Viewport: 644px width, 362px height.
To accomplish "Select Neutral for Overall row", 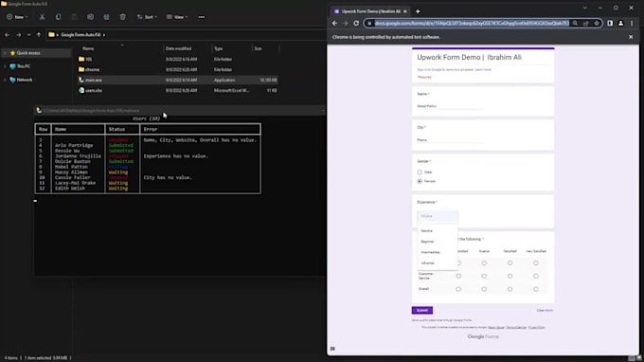I will coord(484,289).
